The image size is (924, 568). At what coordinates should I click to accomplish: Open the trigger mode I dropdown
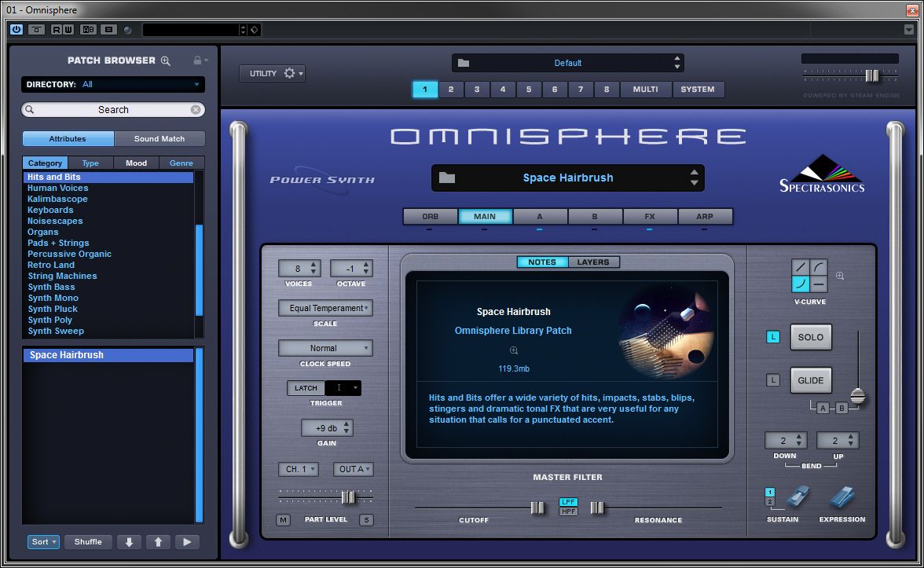coord(343,388)
